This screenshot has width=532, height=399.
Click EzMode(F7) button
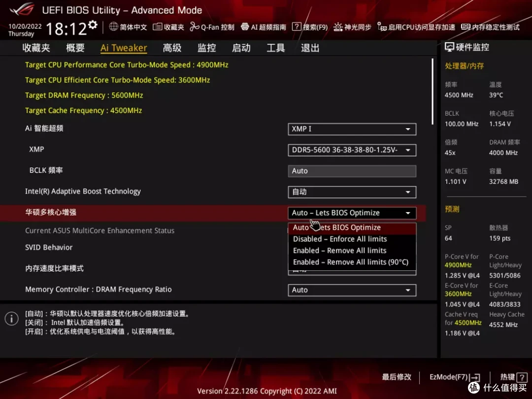(x=455, y=377)
